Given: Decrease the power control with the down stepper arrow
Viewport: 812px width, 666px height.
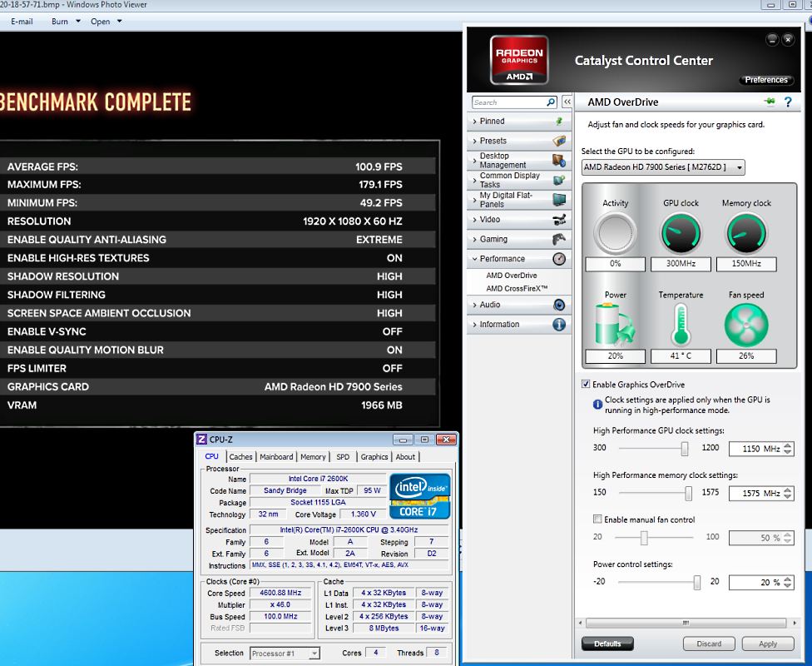Looking at the screenshot, I should 788,586.
